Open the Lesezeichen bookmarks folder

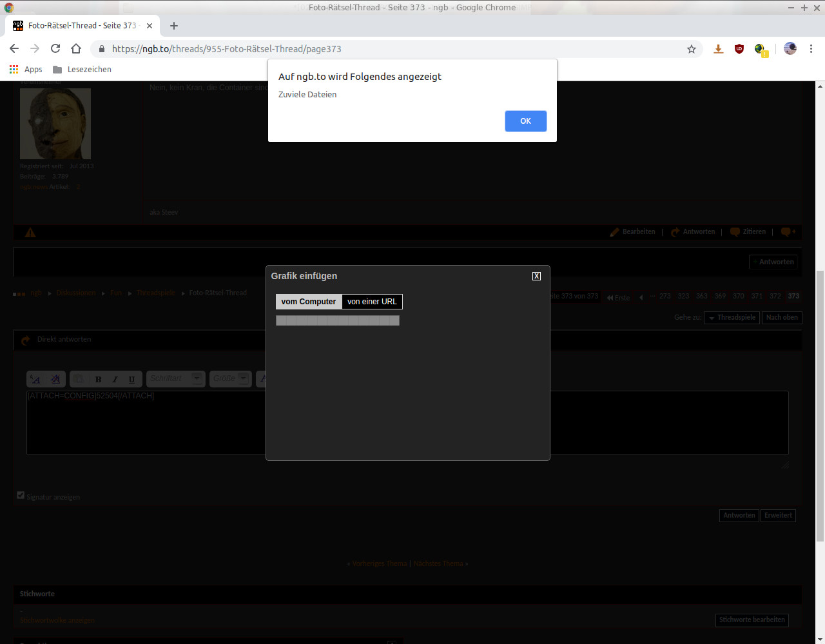[x=82, y=70]
